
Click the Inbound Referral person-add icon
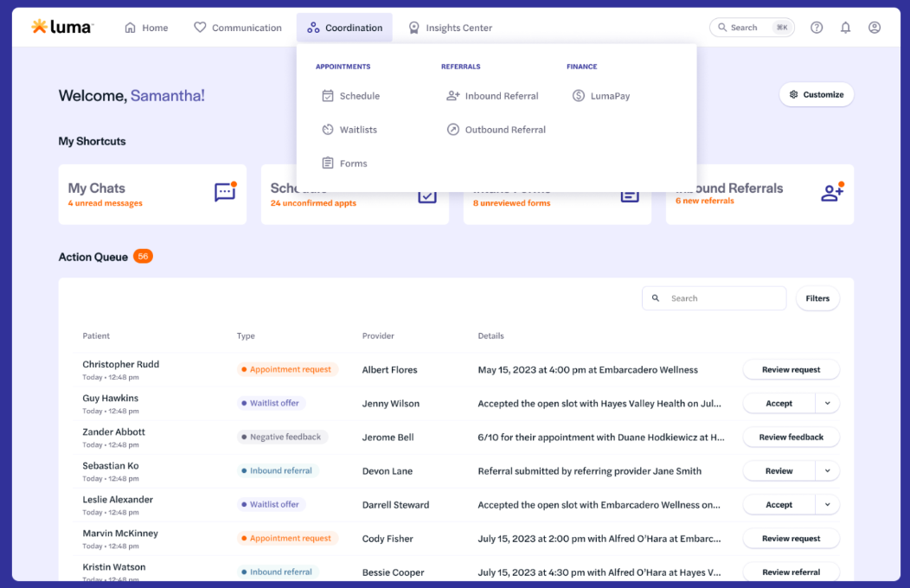pos(453,95)
